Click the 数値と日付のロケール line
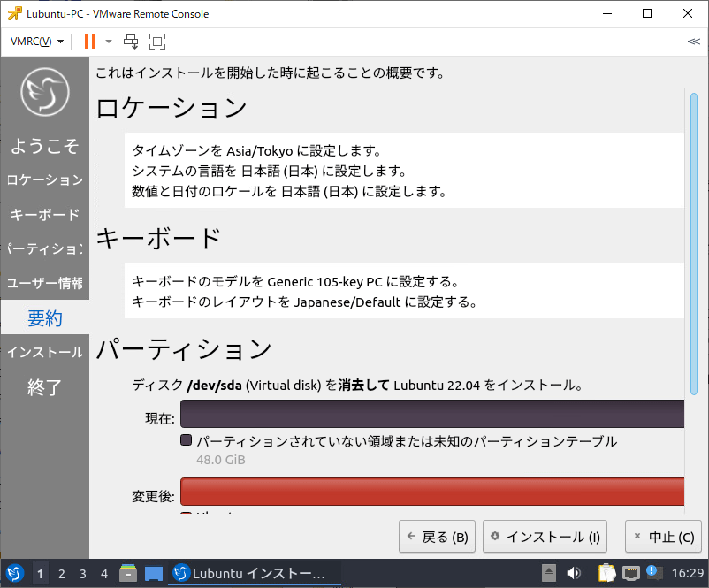 click(289, 191)
